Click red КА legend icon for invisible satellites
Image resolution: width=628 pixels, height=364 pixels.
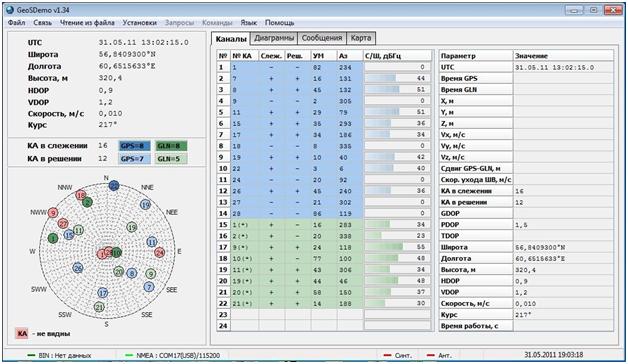pos(22,333)
